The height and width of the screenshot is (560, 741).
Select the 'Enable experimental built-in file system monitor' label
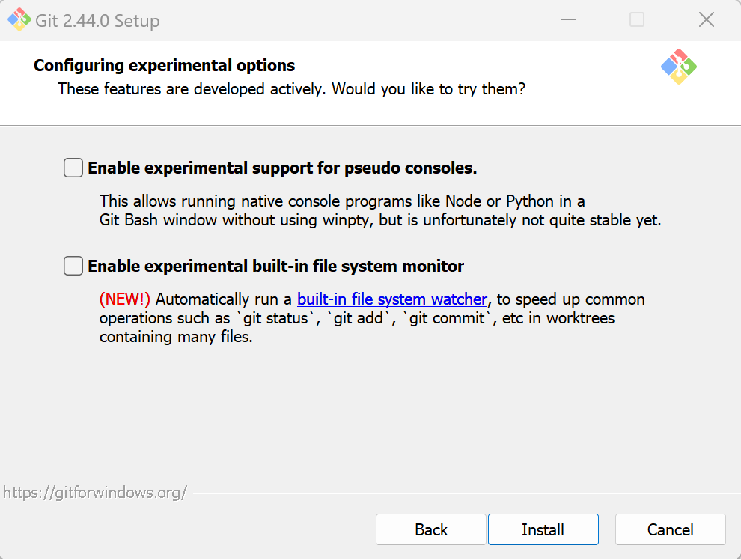click(x=275, y=266)
